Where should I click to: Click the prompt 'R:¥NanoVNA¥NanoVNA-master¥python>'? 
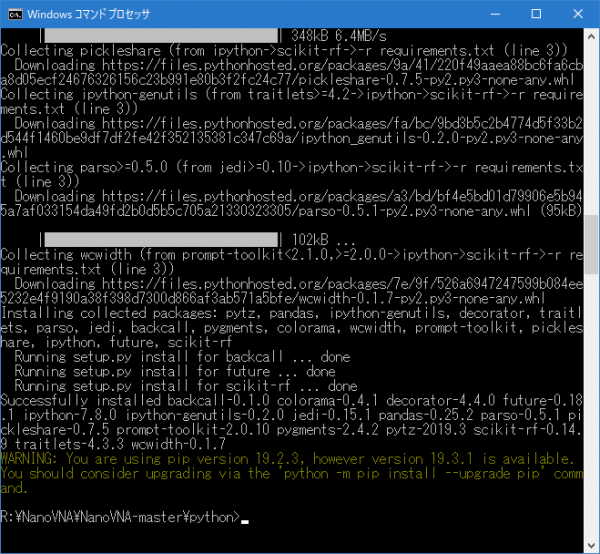(120, 517)
